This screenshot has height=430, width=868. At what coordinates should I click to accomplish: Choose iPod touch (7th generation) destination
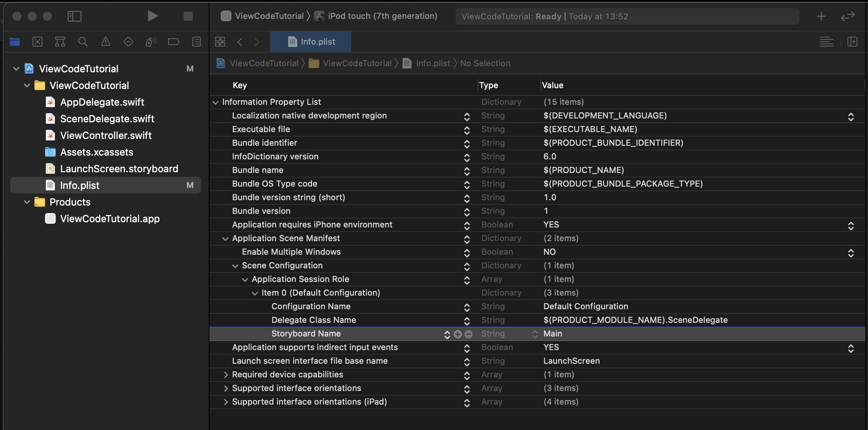(x=376, y=16)
